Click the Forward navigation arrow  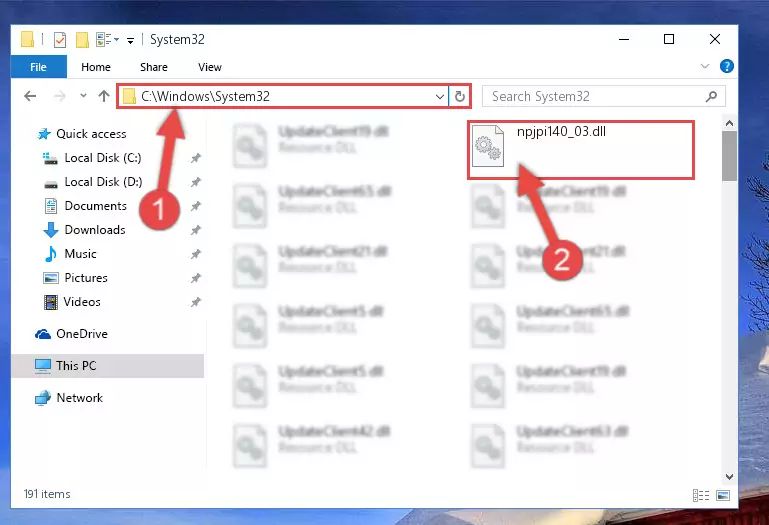[60, 96]
